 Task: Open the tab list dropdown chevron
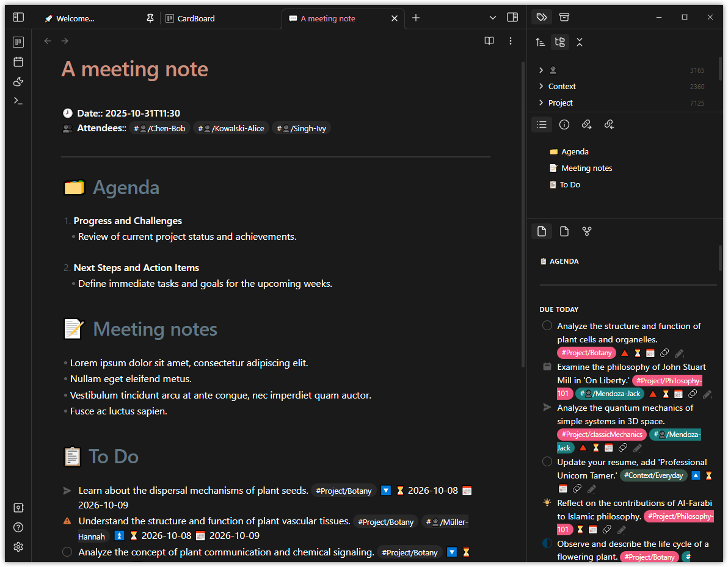(x=493, y=18)
